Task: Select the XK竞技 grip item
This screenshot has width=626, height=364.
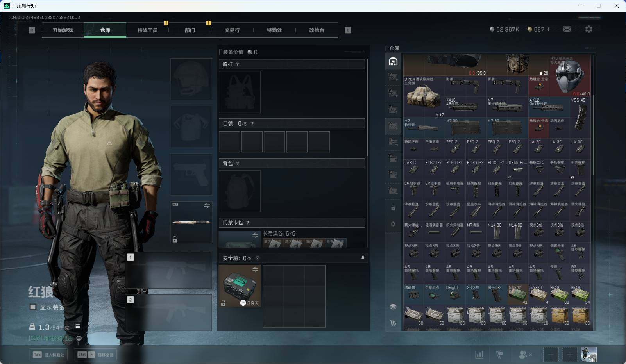Action: 476,295
